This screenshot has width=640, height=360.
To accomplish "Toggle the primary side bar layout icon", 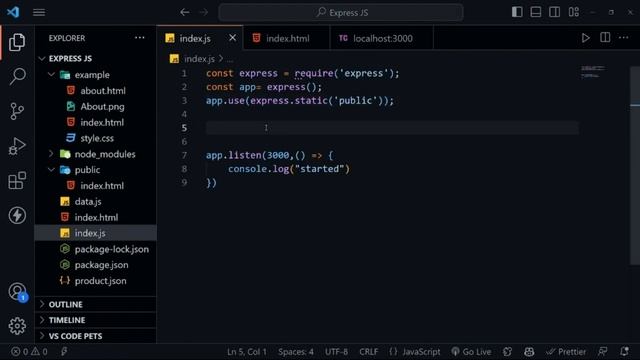I will [517, 12].
